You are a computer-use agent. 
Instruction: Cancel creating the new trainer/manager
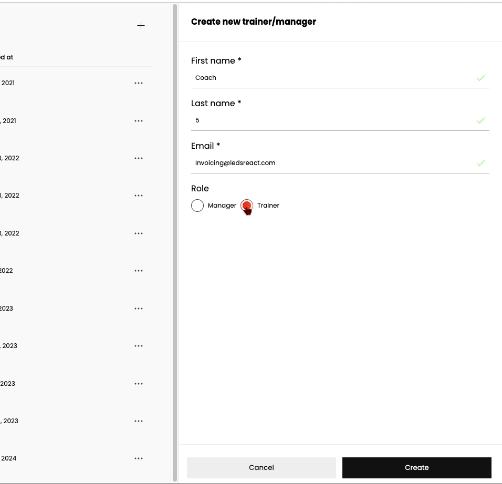[x=261, y=467]
